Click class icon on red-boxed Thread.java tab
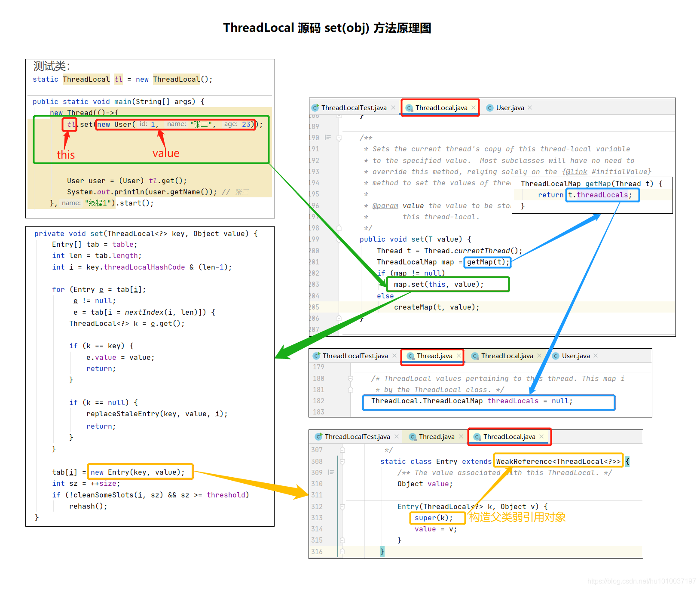 [410, 356]
